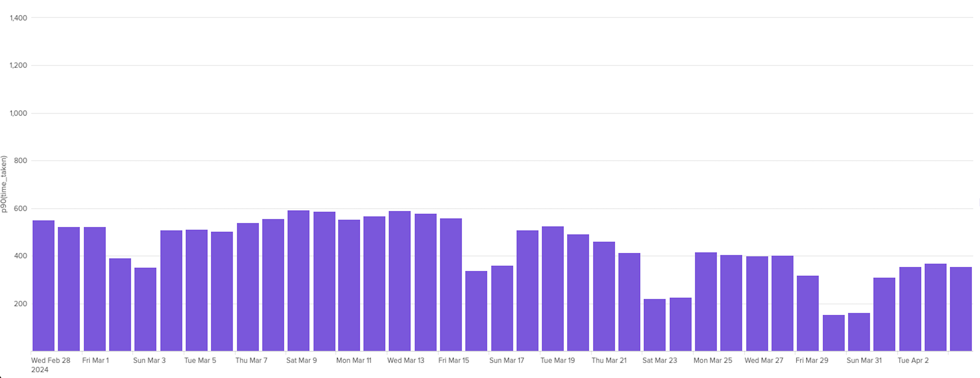The width and height of the screenshot is (980, 378).
Task: Click the p90(time_taken) y-axis title
Action: pyautogui.click(x=4, y=184)
